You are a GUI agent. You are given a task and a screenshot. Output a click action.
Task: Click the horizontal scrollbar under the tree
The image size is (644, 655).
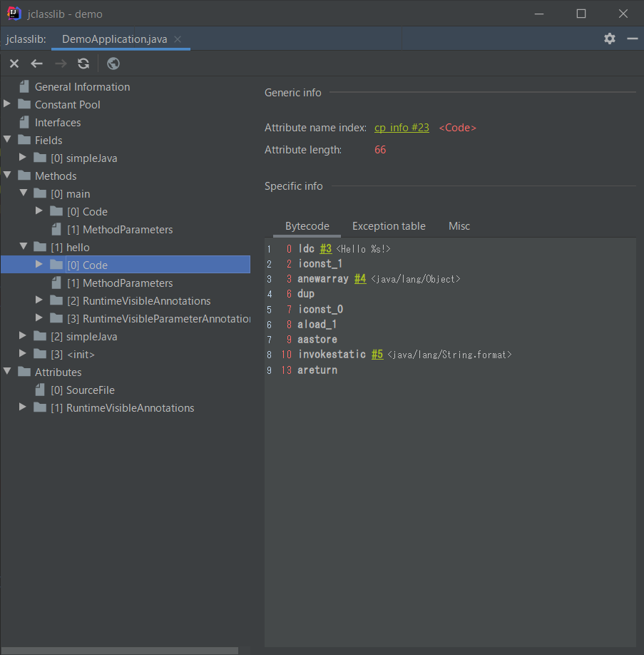click(120, 651)
